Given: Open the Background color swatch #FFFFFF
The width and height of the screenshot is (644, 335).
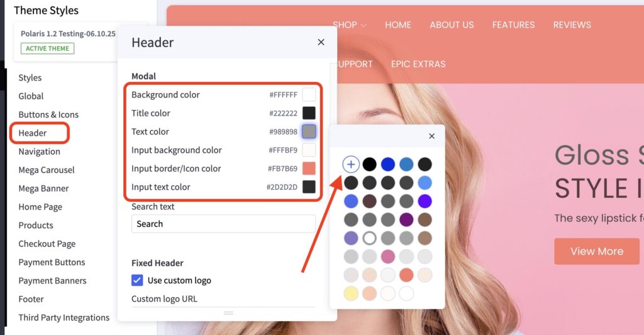Looking at the screenshot, I should [309, 94].
